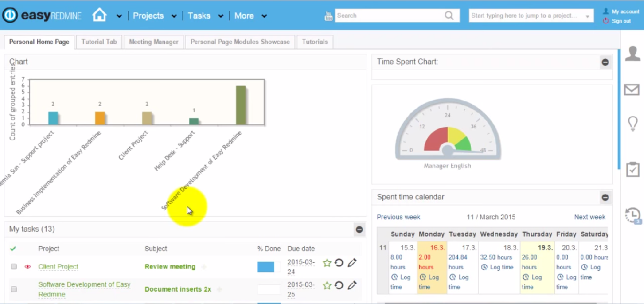Collapse the My tasks module
This screenshot has height=304, width=644.
[360, 229]
